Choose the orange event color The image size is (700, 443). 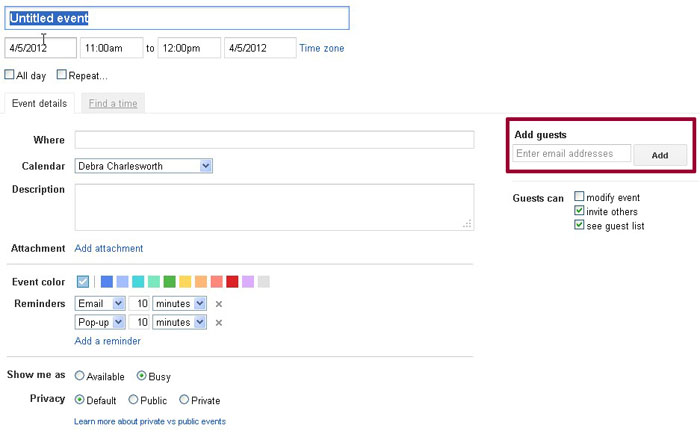201,282
